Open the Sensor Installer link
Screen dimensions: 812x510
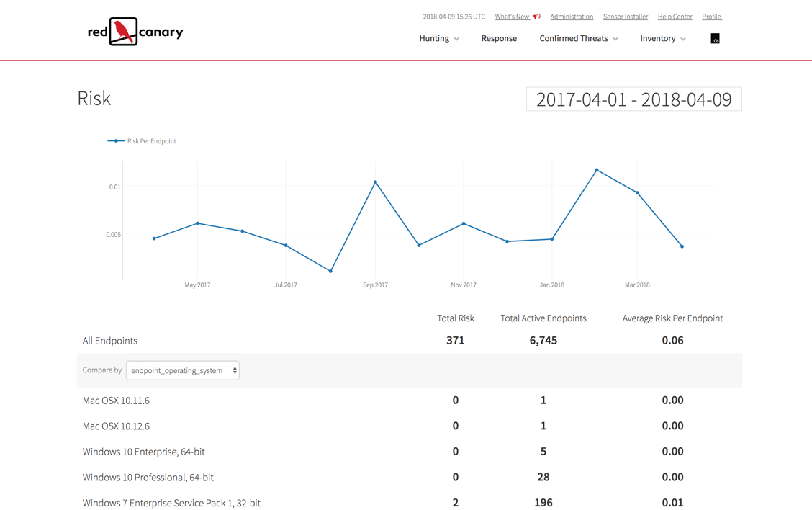point(625,17)
